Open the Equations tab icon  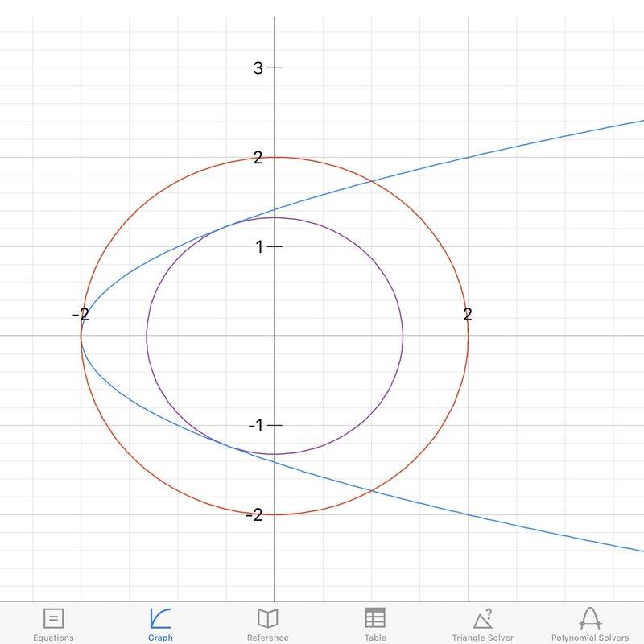tap(53, 618)
